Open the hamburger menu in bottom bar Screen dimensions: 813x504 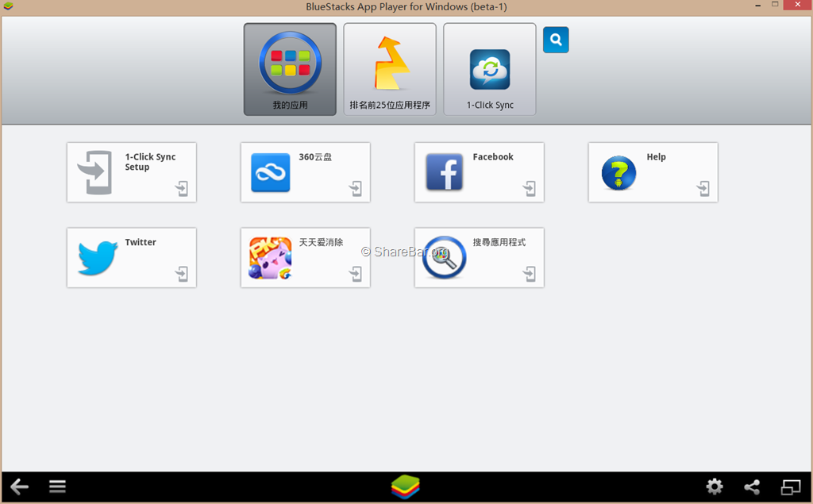tap(57, 487)
